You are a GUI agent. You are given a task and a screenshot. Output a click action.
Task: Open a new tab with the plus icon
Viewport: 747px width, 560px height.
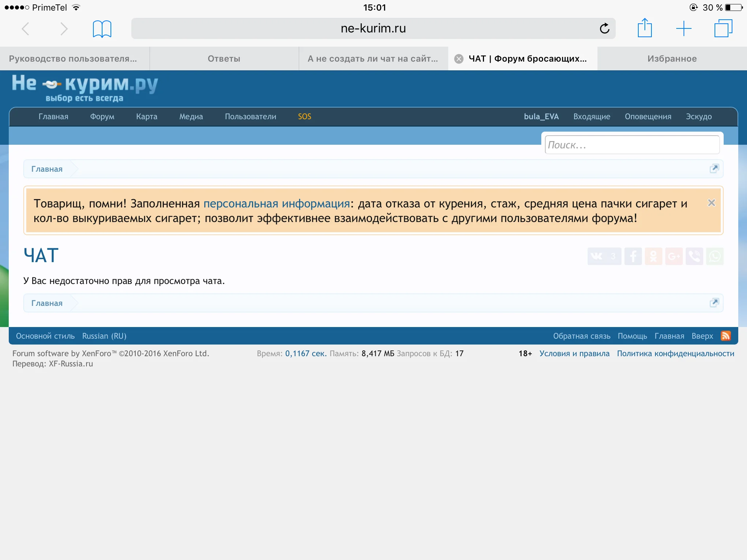[684, 28]
